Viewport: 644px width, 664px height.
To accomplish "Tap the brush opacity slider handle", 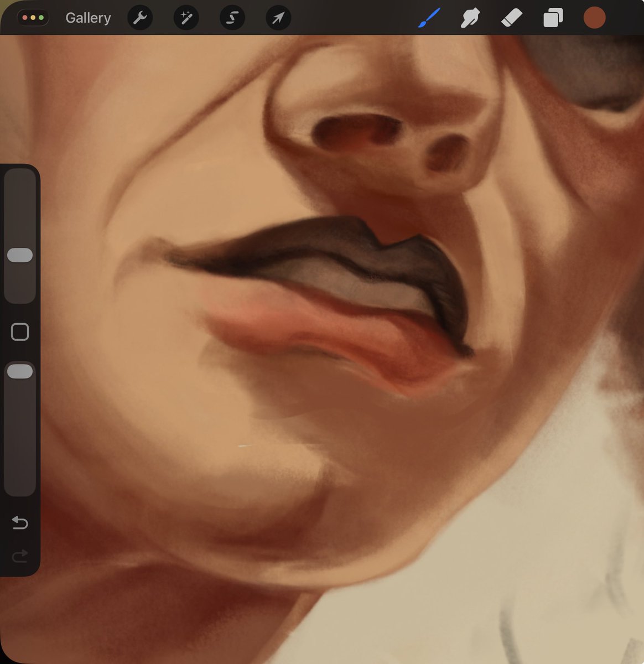I will click(20, 371).
